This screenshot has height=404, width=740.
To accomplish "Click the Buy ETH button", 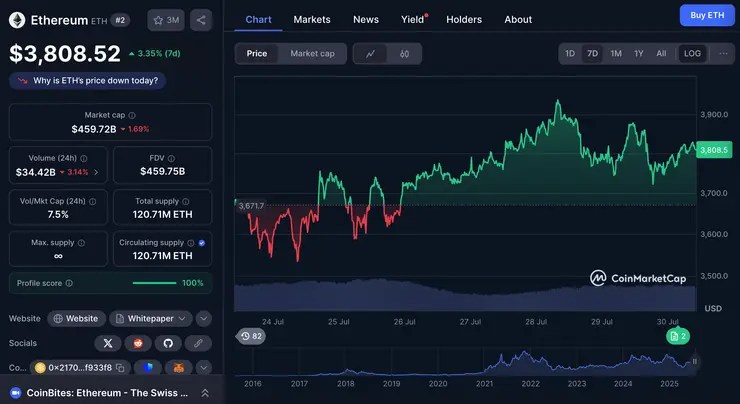I will 707,15.
